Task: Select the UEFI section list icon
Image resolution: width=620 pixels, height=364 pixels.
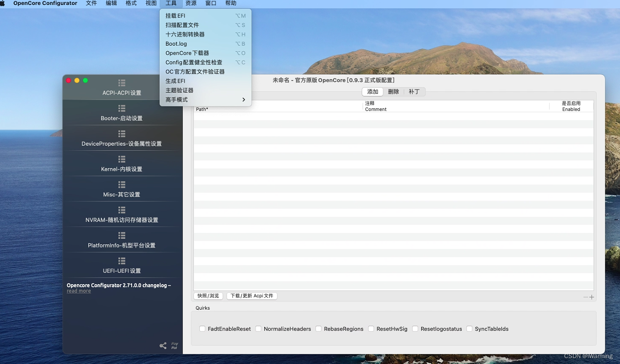Action: 122,261
